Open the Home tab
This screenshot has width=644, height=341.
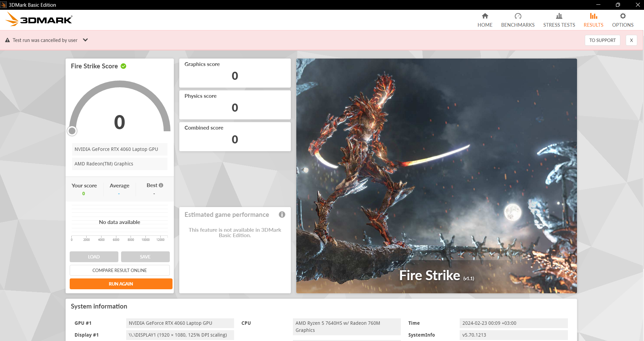click(485, 20)
